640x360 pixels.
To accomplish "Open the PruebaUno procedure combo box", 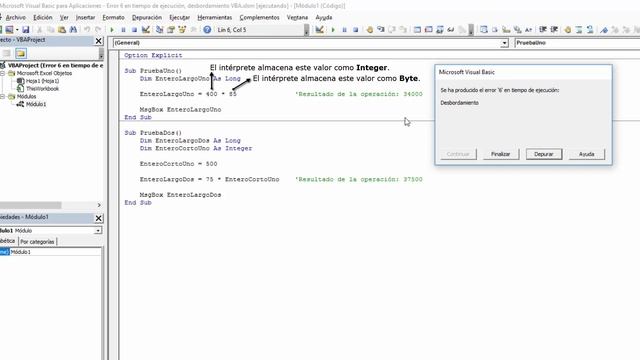I will pyautogui.click(x=577, y=43).
